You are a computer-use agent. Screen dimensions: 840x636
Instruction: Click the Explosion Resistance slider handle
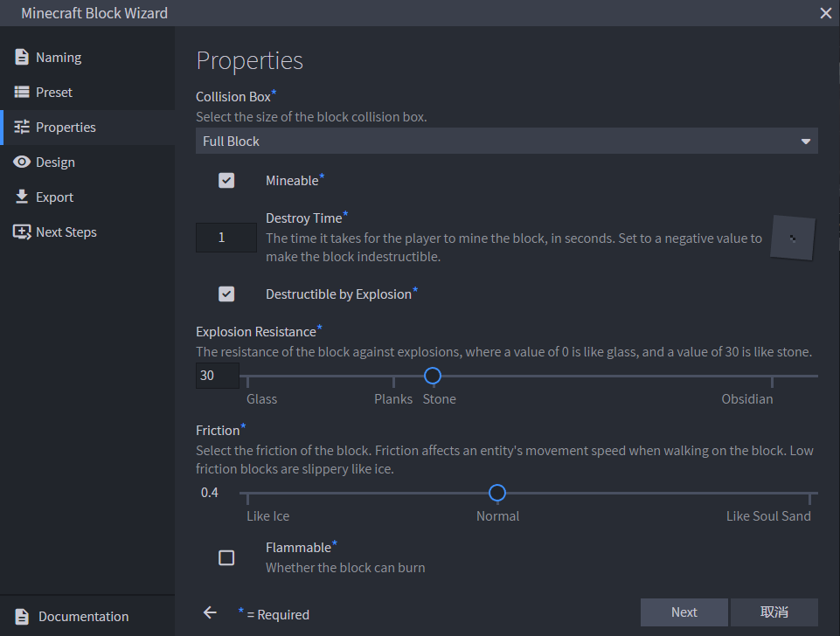(x=433, y=376)
